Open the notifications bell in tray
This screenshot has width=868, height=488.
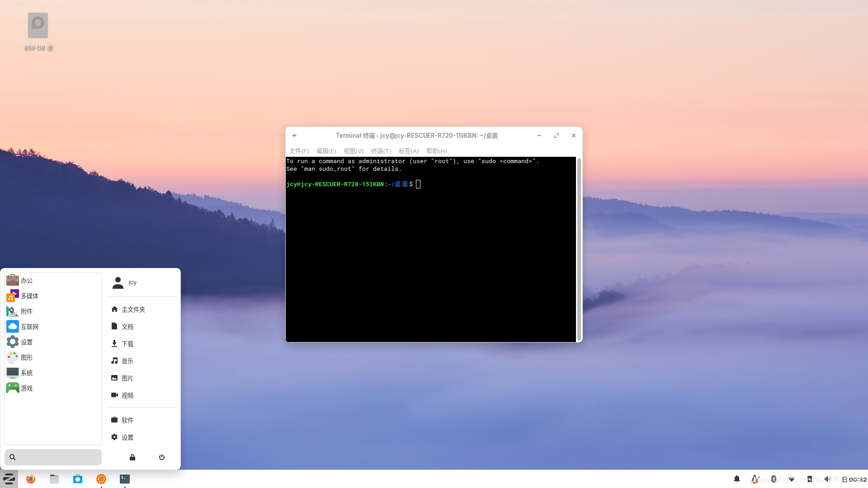coord(737,479)
